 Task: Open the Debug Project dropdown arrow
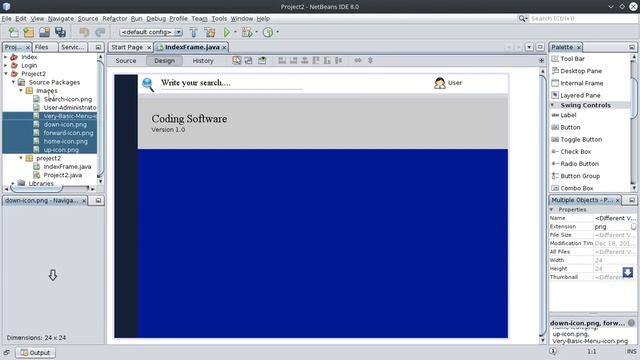(x=256, y=32)
